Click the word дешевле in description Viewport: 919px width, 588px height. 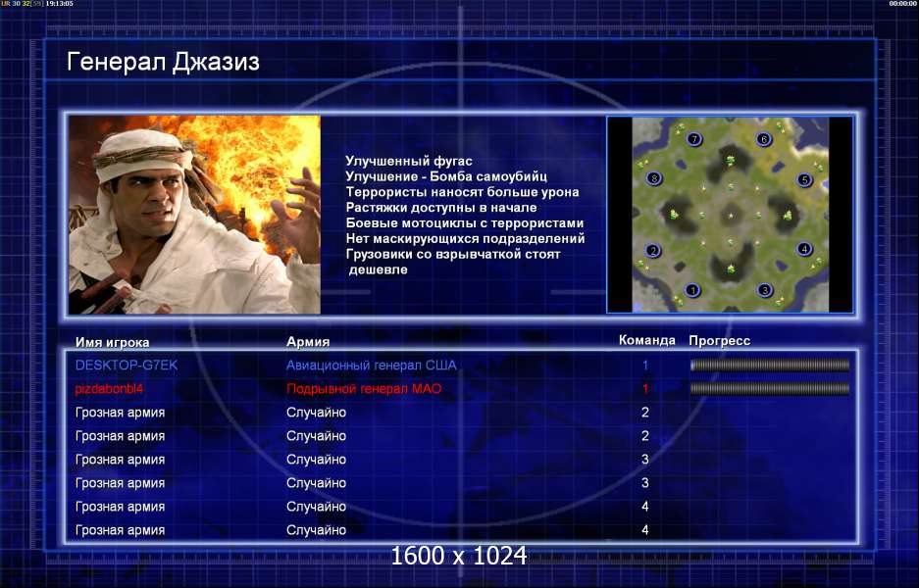(378, 269)
